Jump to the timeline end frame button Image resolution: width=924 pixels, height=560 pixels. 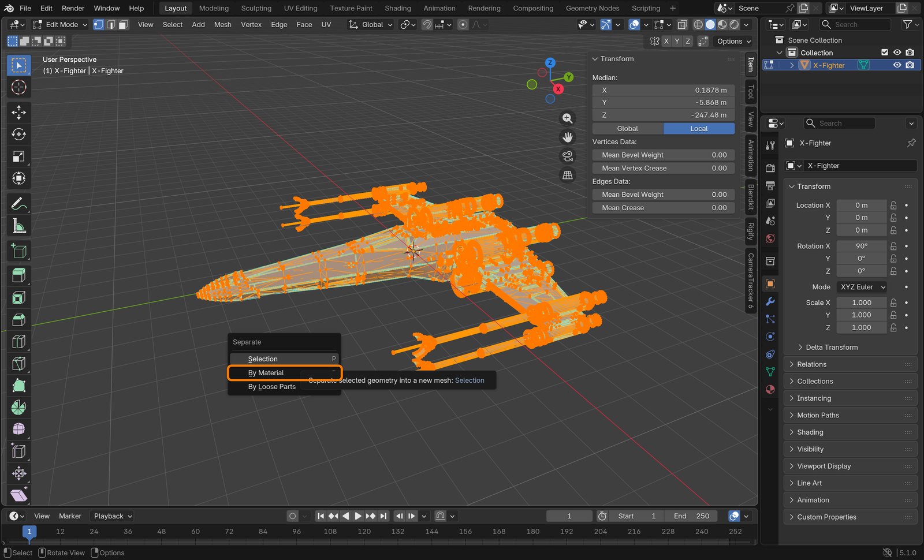click(383, 516)
